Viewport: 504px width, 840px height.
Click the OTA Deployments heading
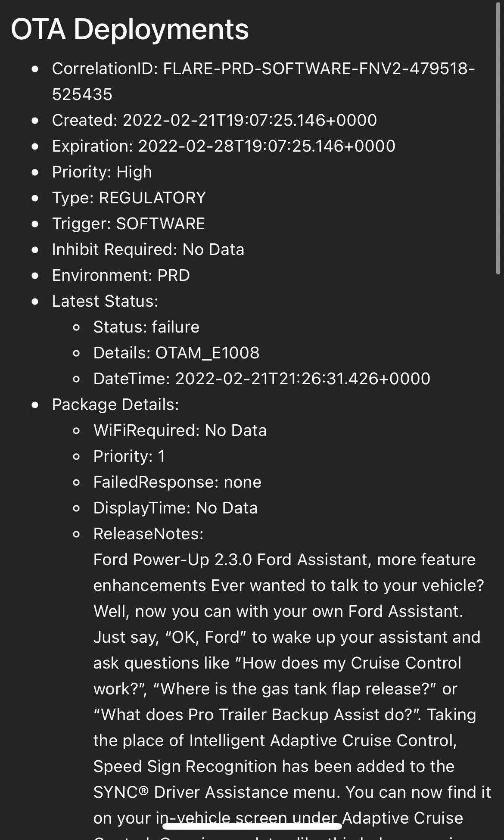coord(130,29)
